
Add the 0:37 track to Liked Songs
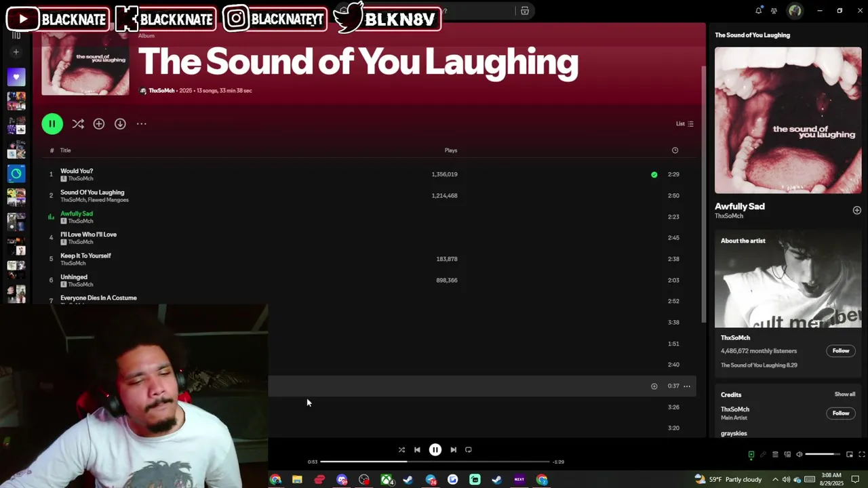[x=654, y=386]
